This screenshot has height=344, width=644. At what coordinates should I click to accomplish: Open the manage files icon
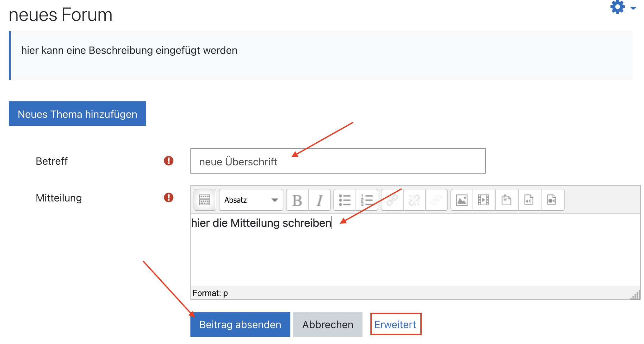click(506, 200)
